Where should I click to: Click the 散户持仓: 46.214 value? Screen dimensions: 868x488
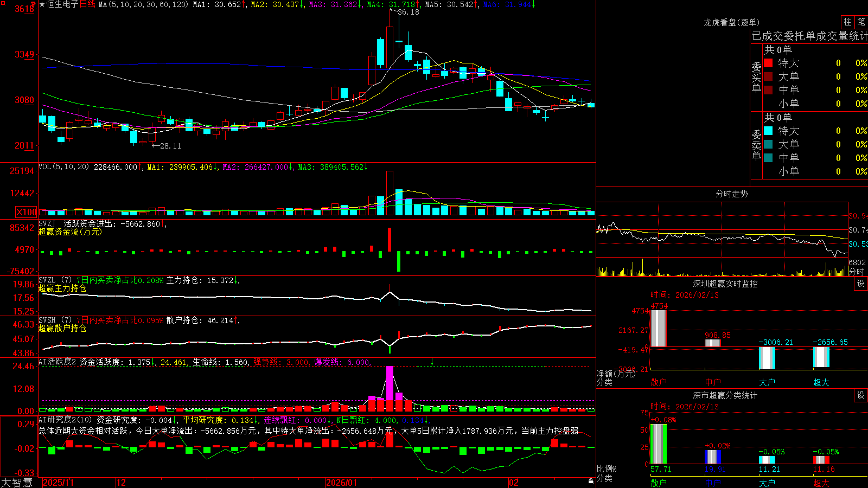(x=200, y=320)
